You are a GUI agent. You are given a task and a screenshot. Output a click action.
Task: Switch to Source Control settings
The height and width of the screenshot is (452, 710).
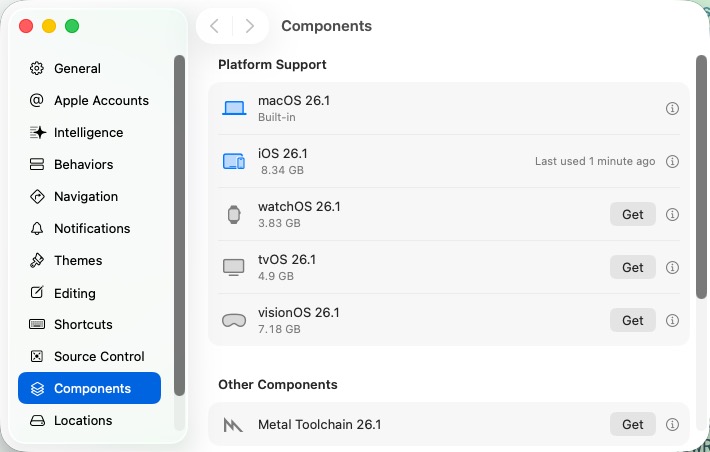99,357
